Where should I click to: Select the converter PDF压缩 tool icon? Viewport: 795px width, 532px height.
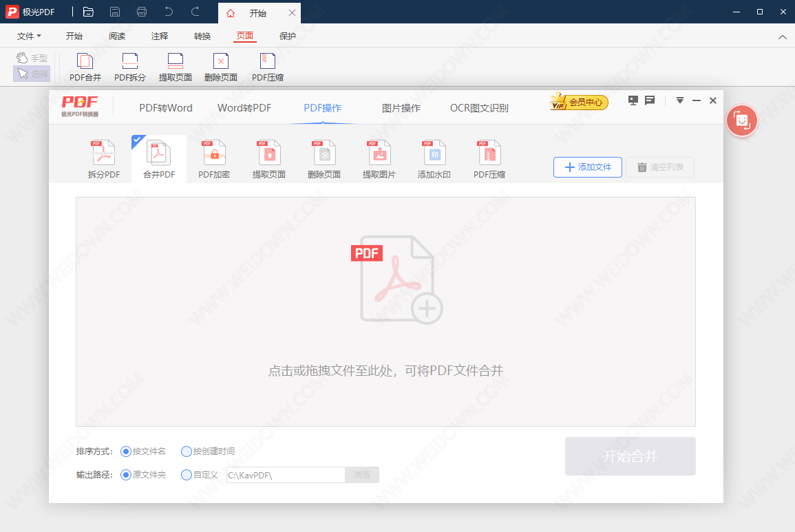[489, 159]
